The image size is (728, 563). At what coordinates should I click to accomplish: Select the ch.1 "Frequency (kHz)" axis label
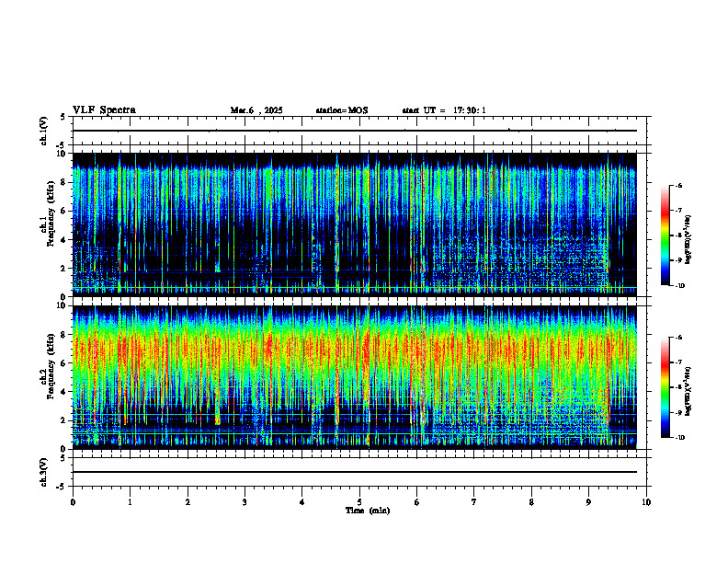click(x=51, y=213)
